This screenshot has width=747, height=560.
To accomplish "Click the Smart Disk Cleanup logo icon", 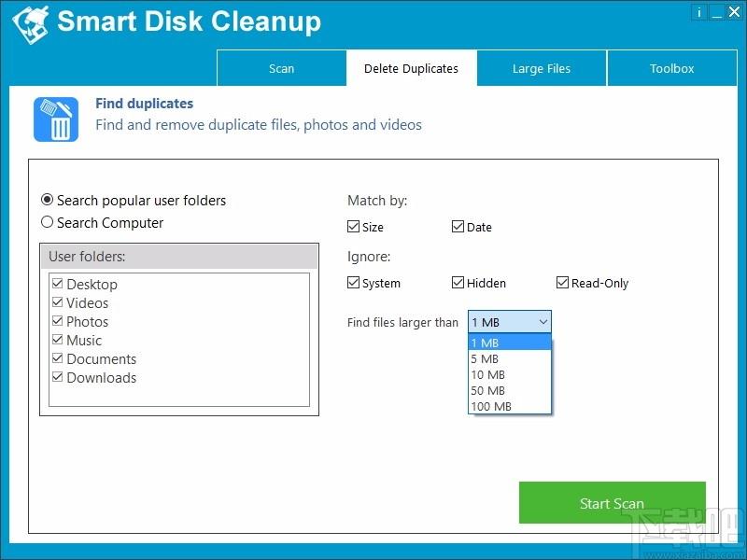I will tap(31, 24).
